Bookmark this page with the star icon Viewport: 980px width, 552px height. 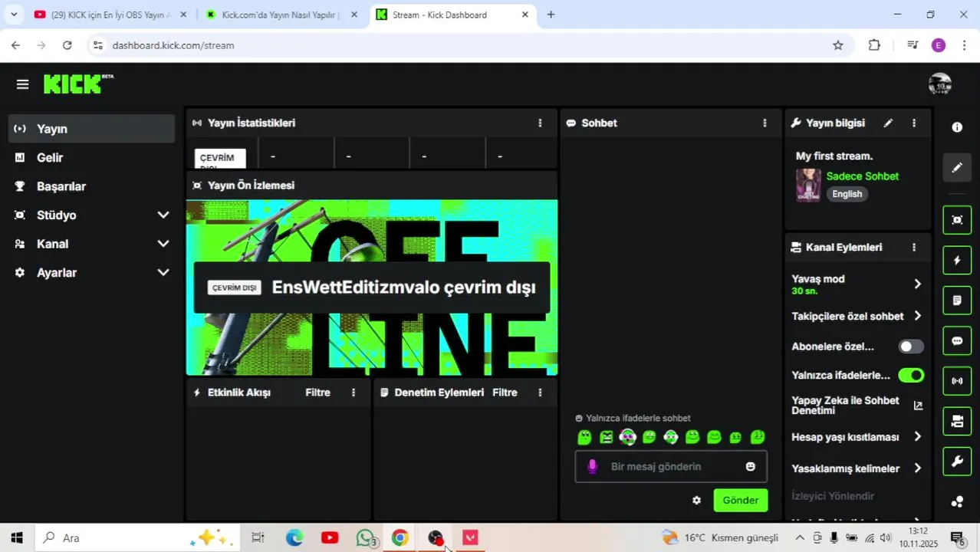pos(838,45)
